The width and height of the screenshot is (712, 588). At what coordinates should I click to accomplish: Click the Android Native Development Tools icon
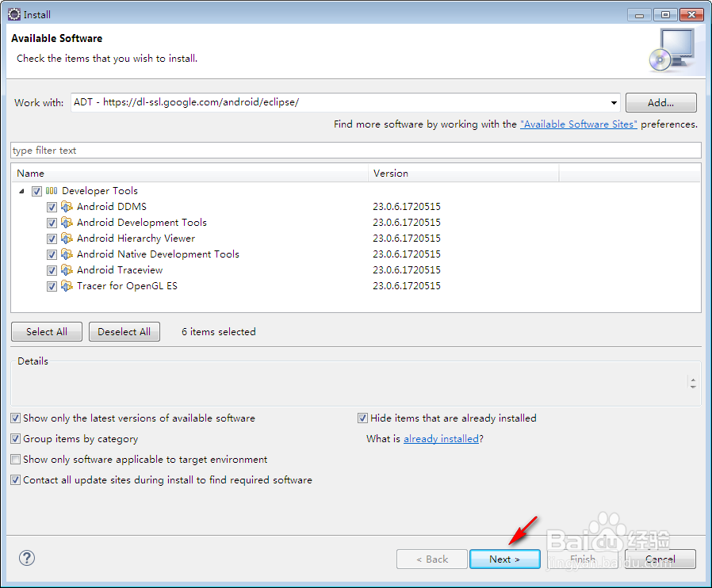[x=67, y=254]
